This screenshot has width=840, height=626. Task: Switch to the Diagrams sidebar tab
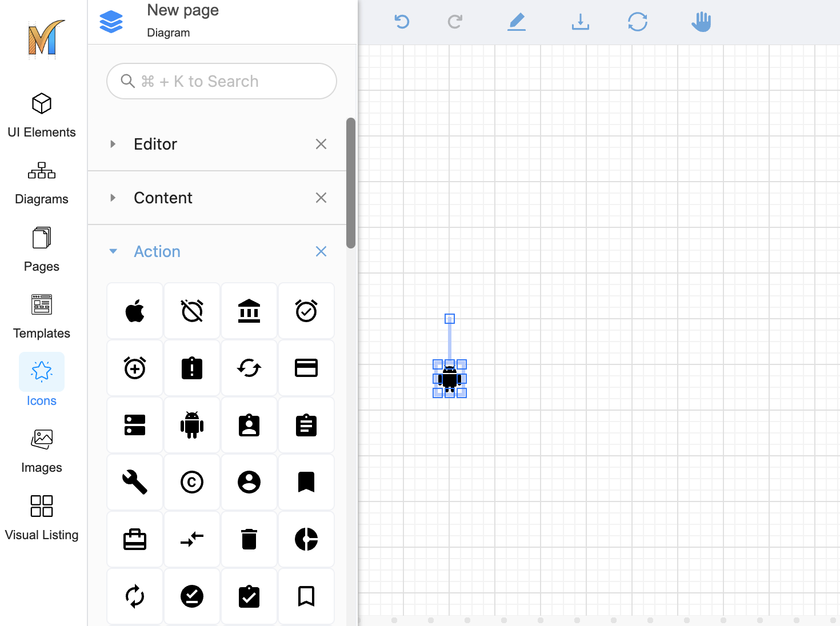click(x=42, y=183)
